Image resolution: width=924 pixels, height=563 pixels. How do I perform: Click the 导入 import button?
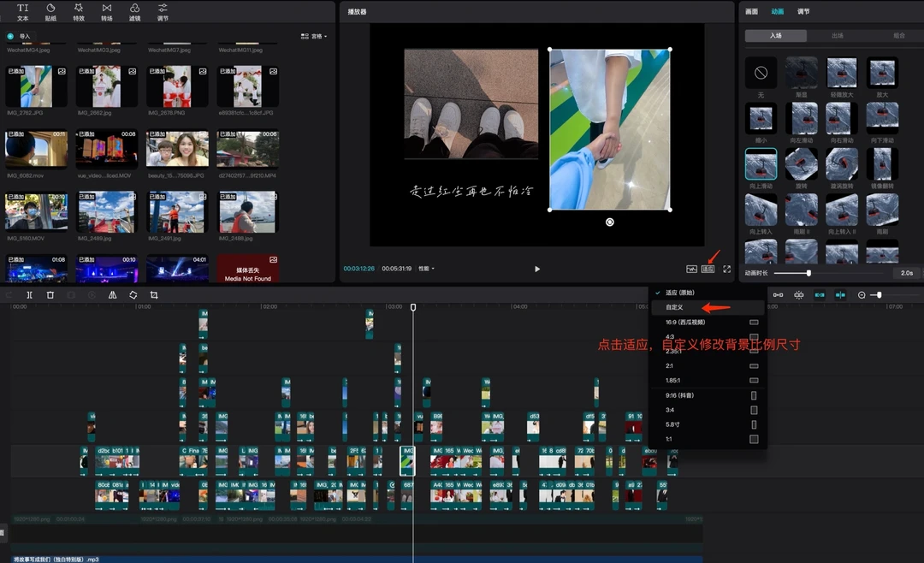click(x=21, y=36)
